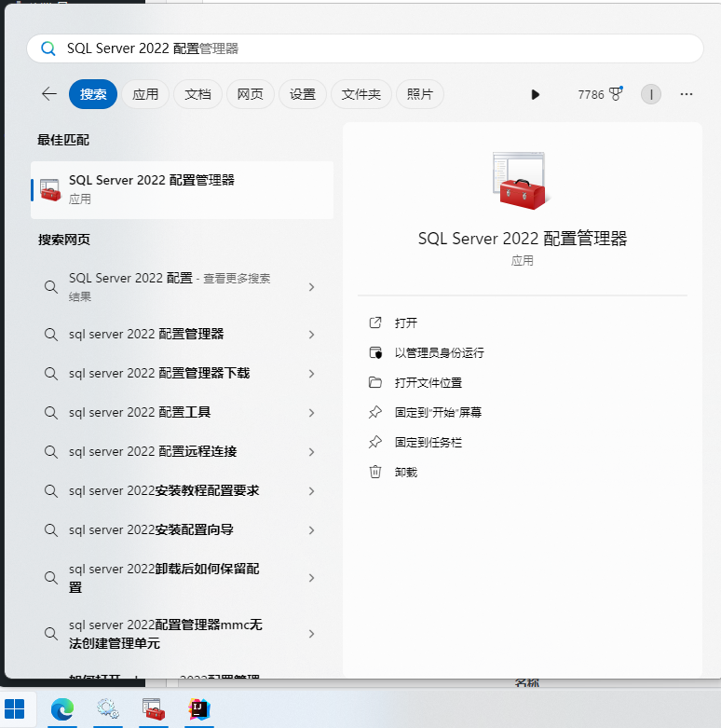Click the search box text field
721x728 pixels.
tap(364, 48)
